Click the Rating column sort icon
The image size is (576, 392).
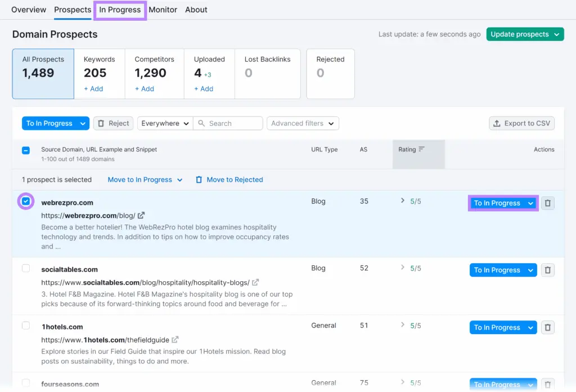[422, 150]
